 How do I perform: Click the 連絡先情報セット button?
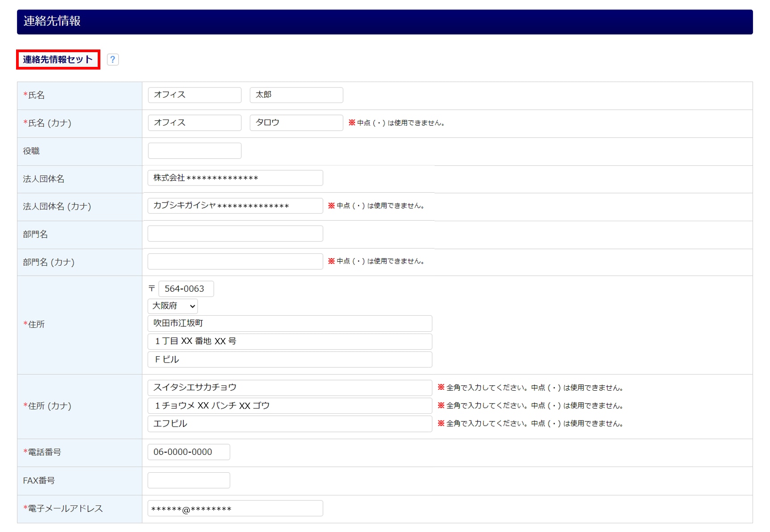pyautogui.click(x=58, y=59)
